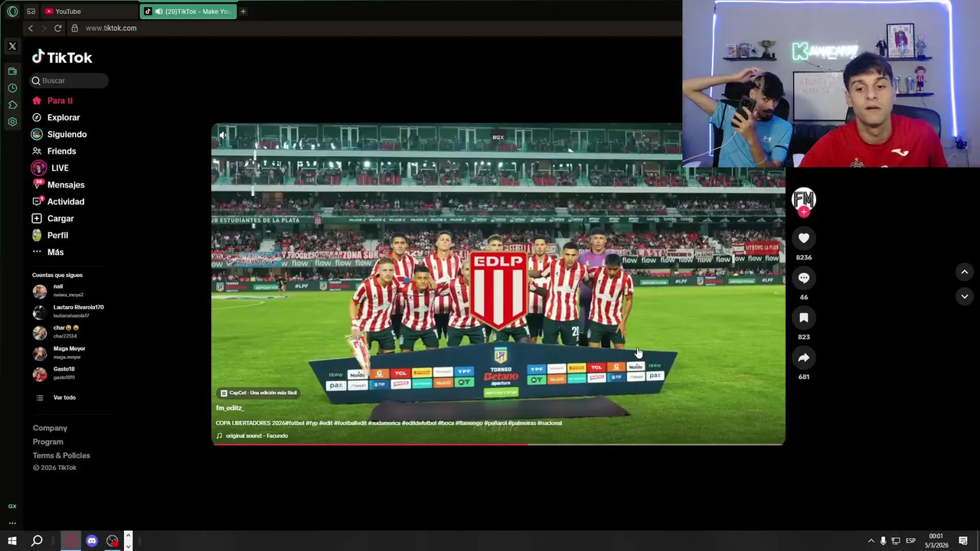The width and height of the screenshot is (980, 551).
Task: Click the TikTok logo
Action: pyautogui.click(x=61, y=57)
